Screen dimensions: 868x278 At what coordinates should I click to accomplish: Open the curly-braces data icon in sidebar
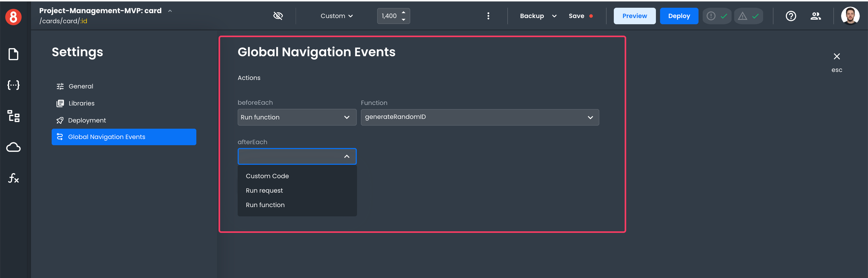(x=13, y=85)
